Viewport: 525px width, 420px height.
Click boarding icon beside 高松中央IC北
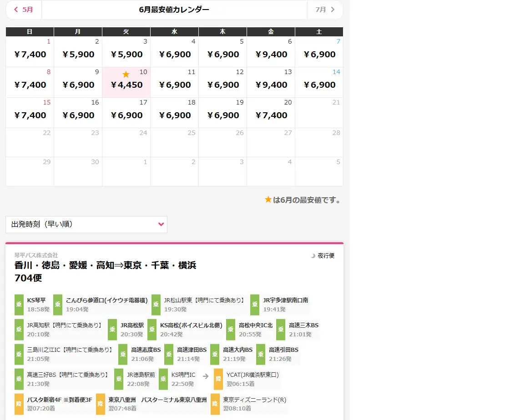[x=231, y=329]
